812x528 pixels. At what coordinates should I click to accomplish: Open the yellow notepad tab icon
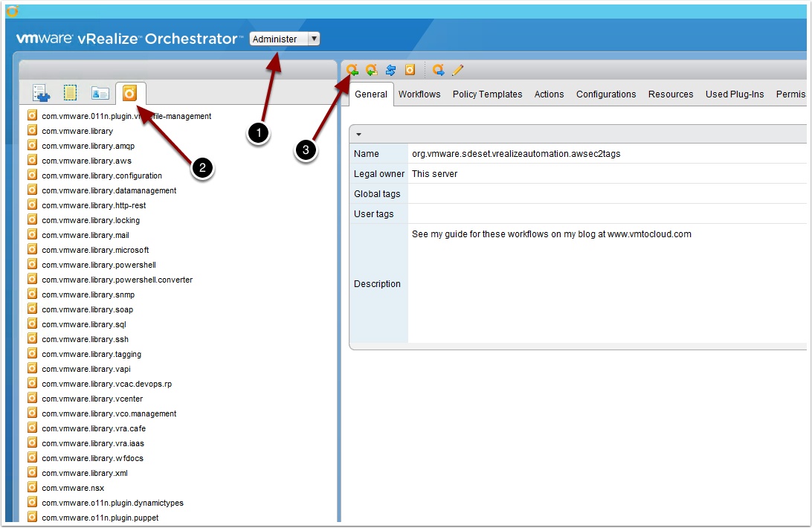(x=70, y=93)
